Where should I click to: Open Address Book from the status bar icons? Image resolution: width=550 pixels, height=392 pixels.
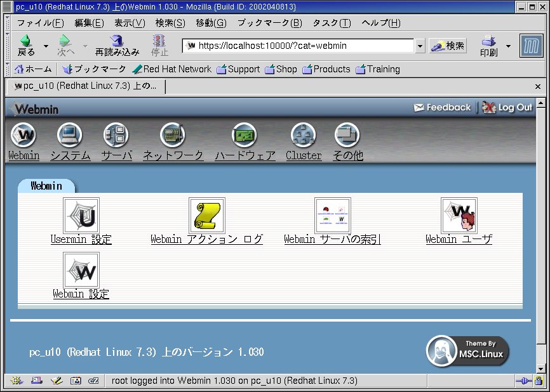pos(76,381)
